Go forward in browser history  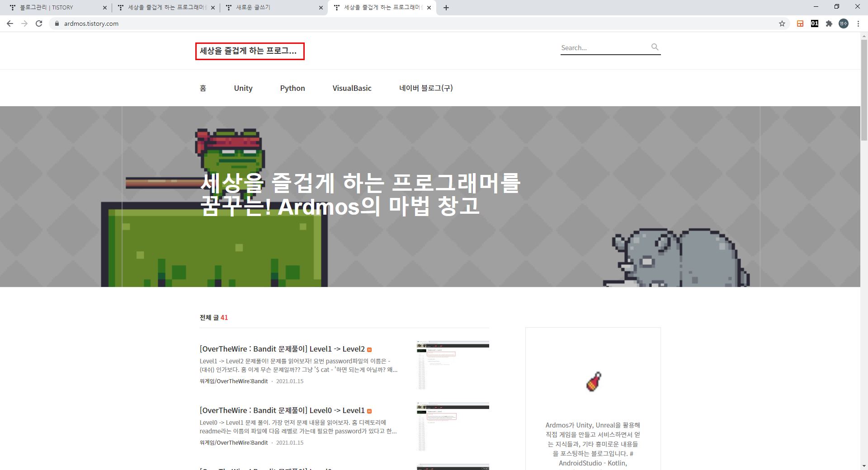pos(24,23)
